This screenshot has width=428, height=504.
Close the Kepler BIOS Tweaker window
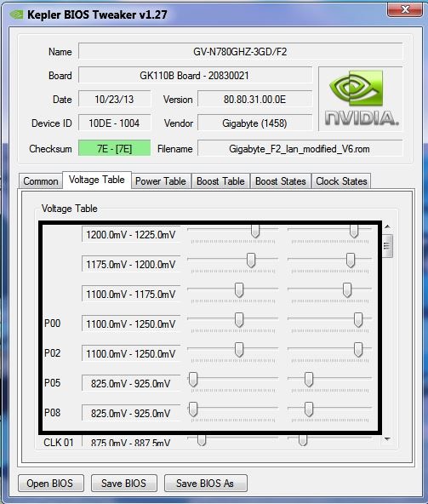tap(405, 9)
